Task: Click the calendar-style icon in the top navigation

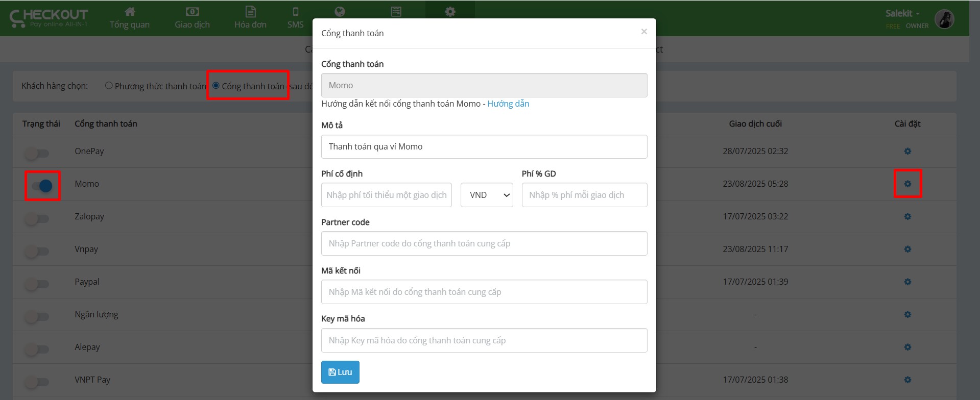Action: pyautogui.click(x=396, y=12)
